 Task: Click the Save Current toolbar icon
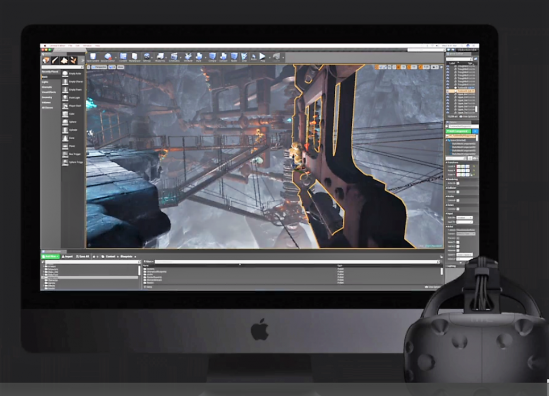(x=93, y=57)
